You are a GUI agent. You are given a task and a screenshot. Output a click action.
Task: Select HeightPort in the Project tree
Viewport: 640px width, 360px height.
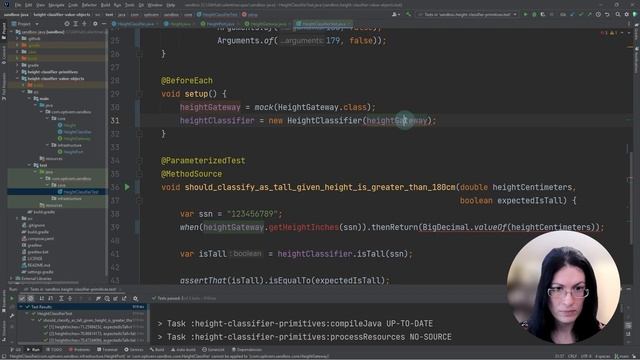pos(70,152)
